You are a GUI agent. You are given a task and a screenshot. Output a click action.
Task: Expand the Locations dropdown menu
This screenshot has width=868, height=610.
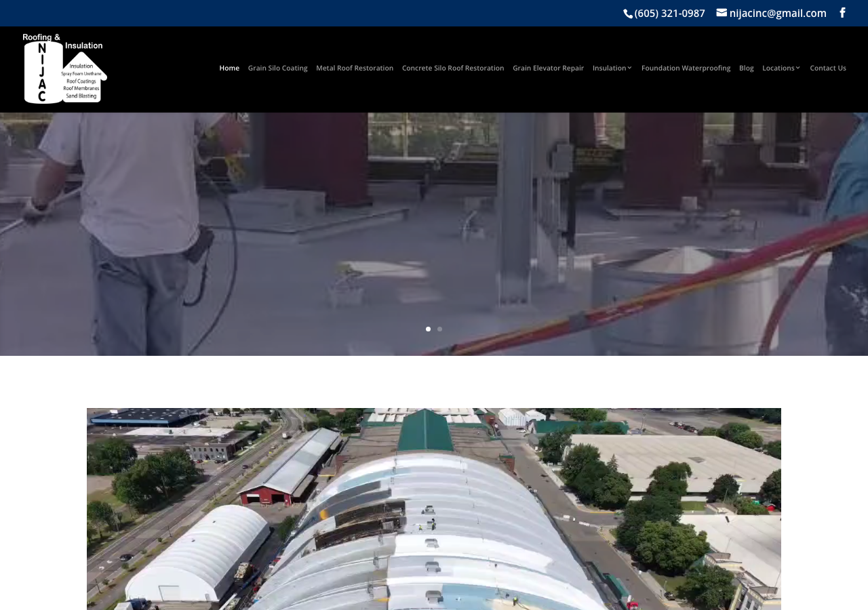pos(781,68)
